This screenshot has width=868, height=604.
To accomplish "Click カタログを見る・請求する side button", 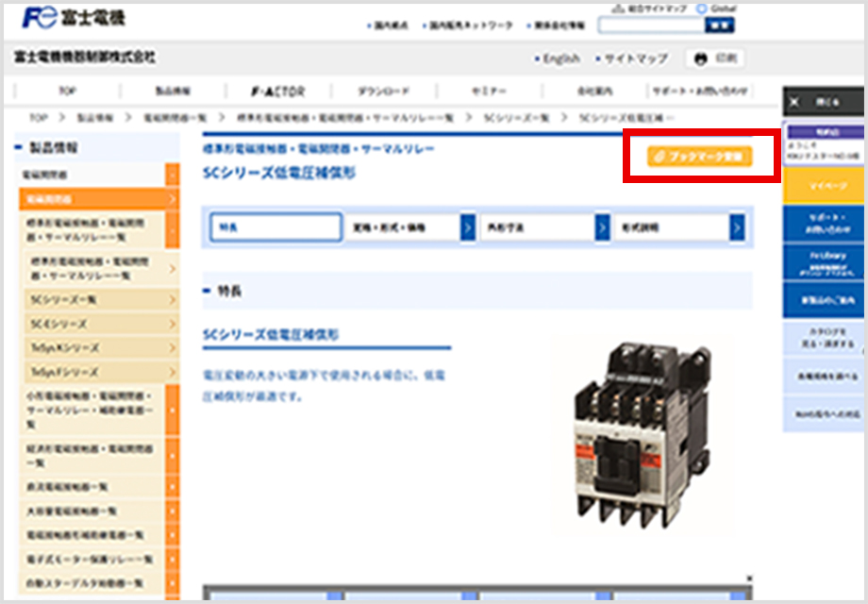I will click(823, 338).
